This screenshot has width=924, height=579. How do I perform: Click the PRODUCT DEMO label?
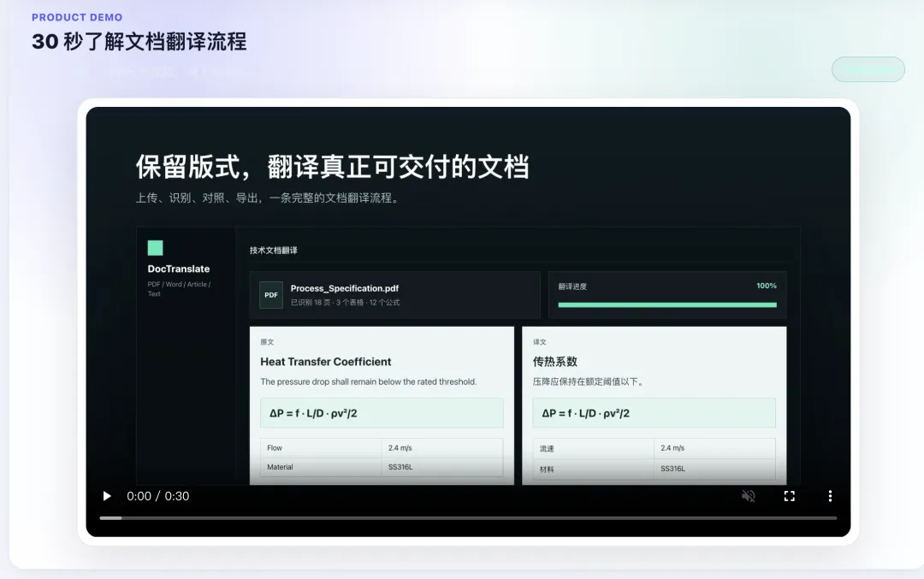coord(77,17)
